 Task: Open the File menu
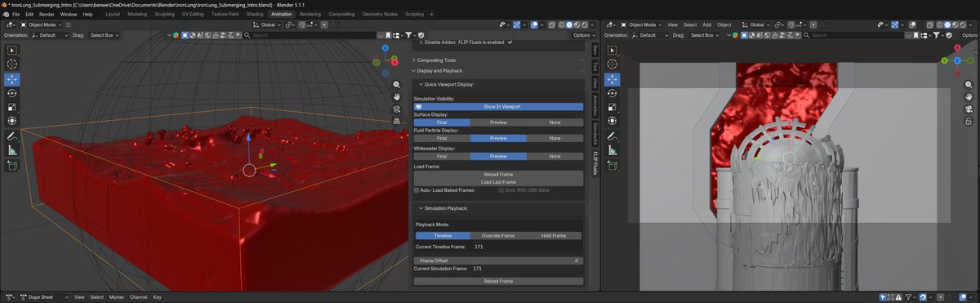16,14
